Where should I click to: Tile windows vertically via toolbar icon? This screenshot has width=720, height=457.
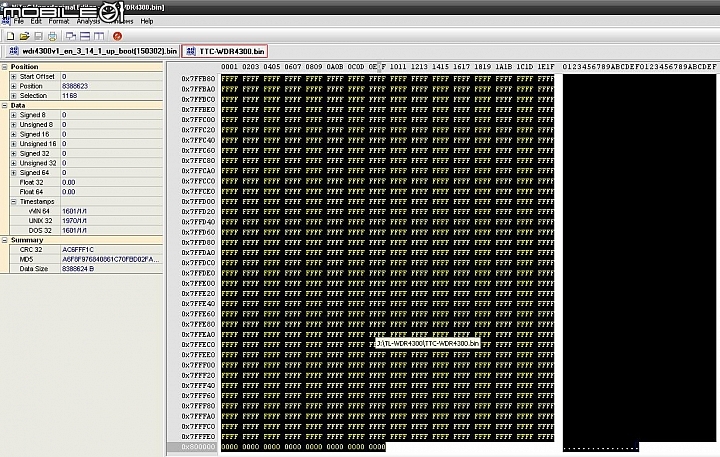pos(99,36)
